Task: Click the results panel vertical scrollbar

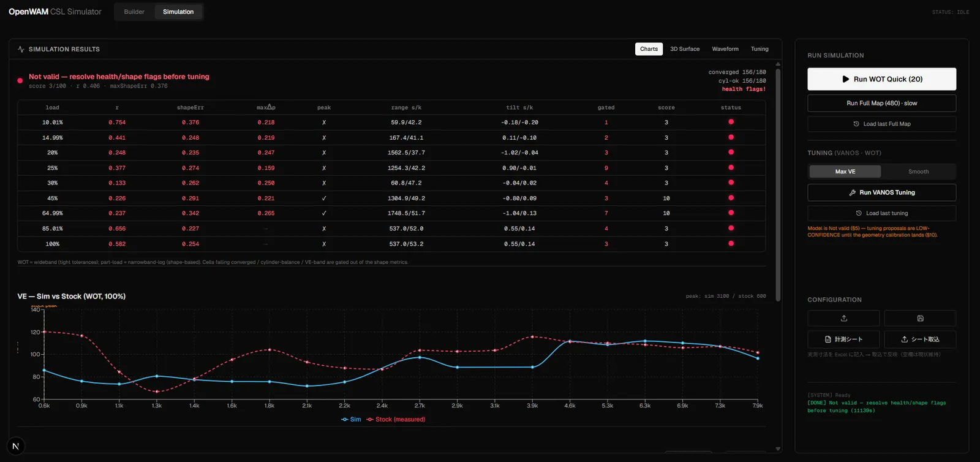Action: pyautogui.click(x=778, y=184)
